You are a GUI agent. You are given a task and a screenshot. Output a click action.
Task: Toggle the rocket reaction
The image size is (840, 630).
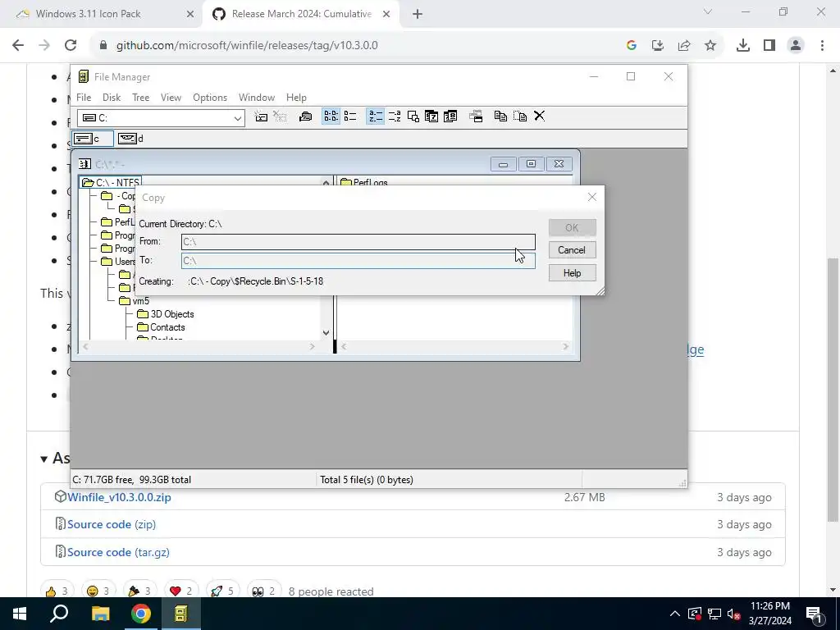[223, 591]
